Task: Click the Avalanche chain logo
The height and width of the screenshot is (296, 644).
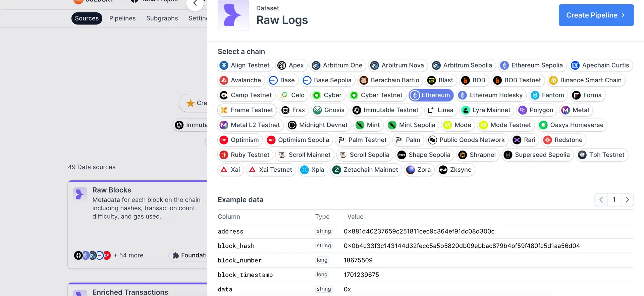Action: click(x=224, y=80)
